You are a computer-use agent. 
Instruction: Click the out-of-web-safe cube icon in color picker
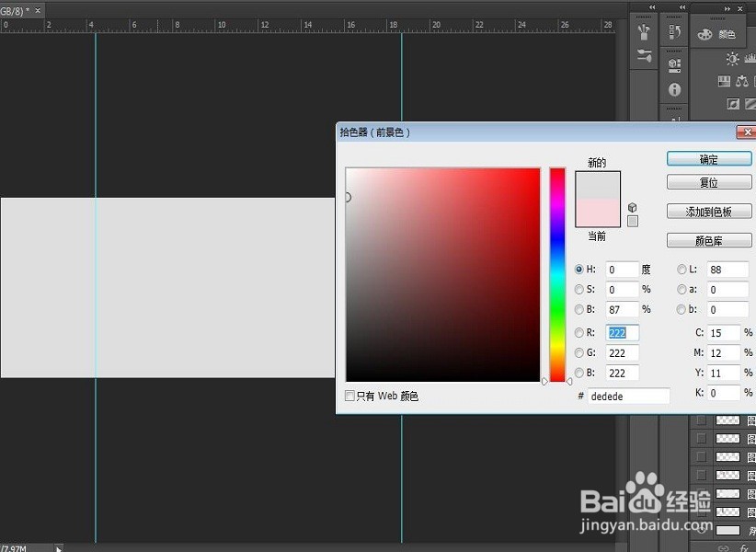coord(633,207)
